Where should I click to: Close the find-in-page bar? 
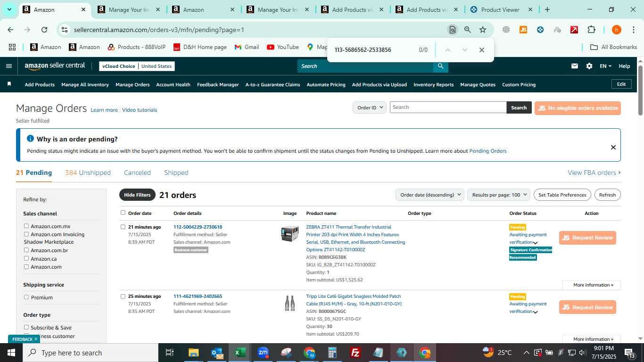[x=481, y=50]
